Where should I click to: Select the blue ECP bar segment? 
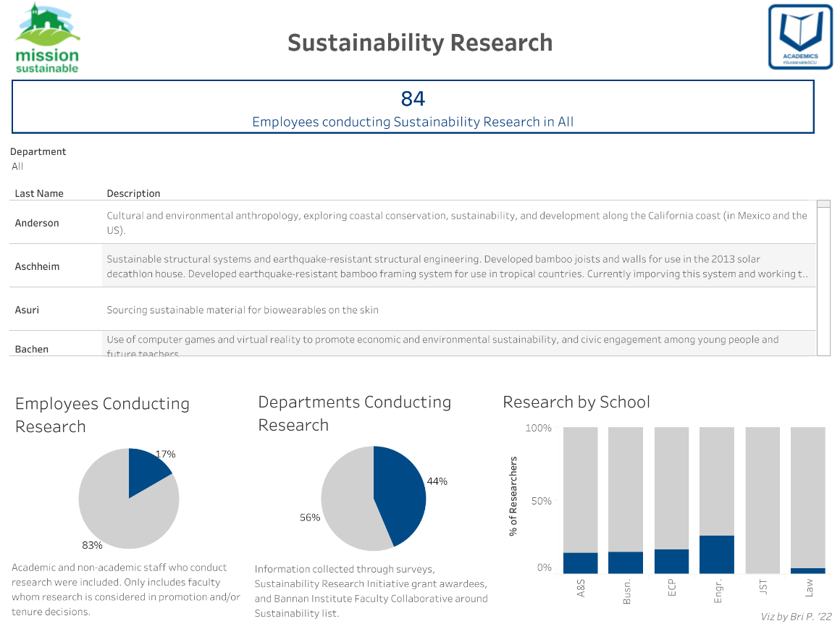pyautogui.click(x=671, y=561)
